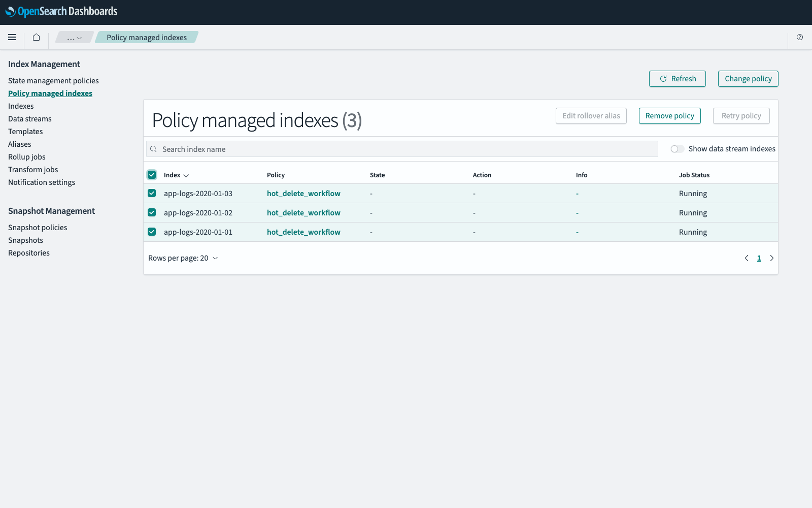
Task: Open Indexes in the sidebar
Action: [21, 106]
